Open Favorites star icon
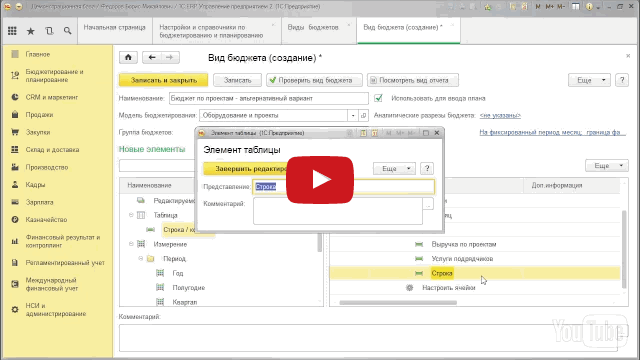The width and height of the screenshot is (640, 360). (31, 31)
